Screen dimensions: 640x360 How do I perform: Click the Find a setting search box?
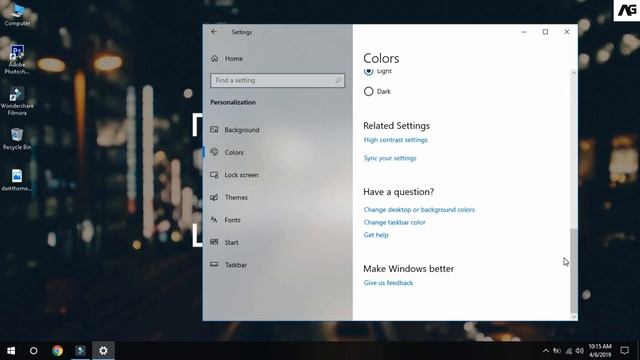coord(278,80)
